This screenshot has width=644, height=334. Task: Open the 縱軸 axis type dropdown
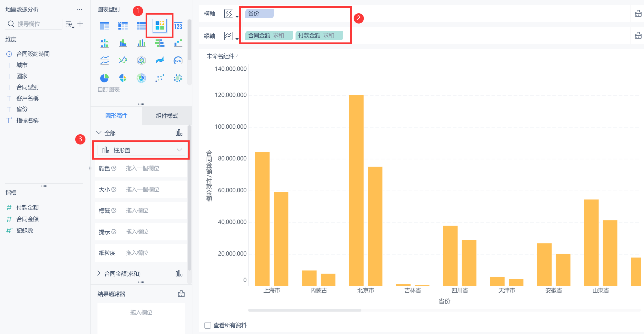231,36
